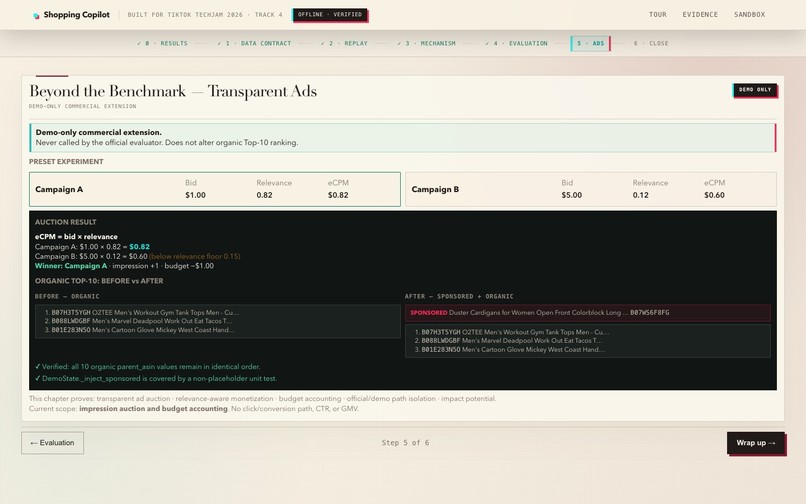Viewport: 806px width, 504px height.
Task: Click B01E283N50 row in After list
Action: 510,349
